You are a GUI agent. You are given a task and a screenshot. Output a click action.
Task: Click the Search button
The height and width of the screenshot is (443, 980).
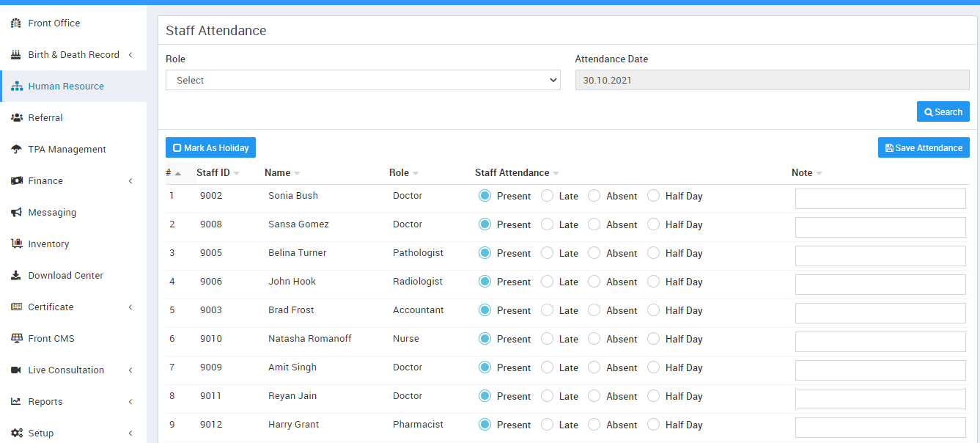point(943,112)
